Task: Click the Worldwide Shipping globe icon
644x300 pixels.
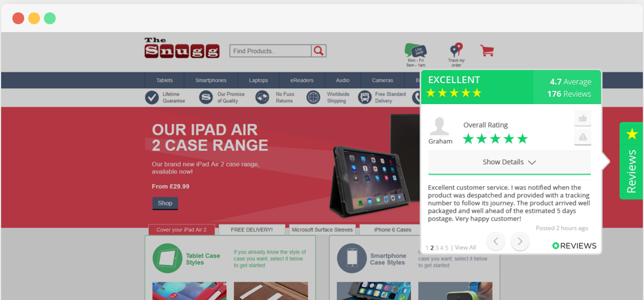Action: tap(314, 98)
